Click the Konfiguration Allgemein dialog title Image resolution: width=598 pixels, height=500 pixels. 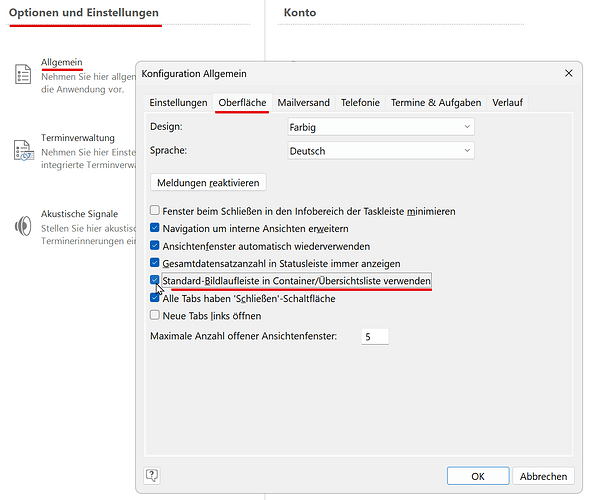click(194, 74)
